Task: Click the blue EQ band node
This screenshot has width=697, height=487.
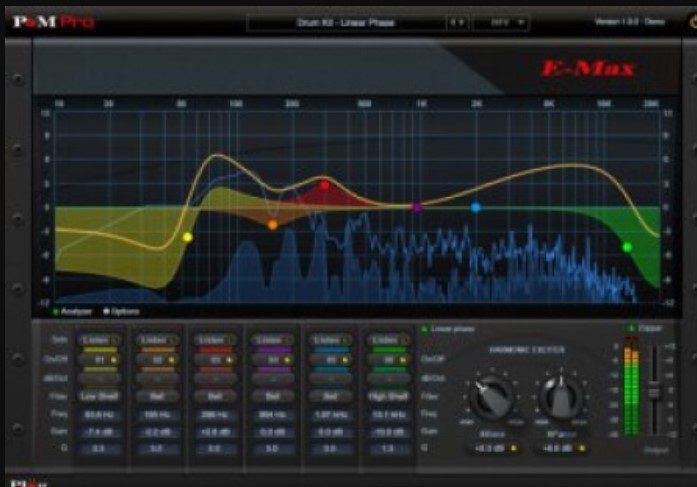Action: tap(476, 208)
